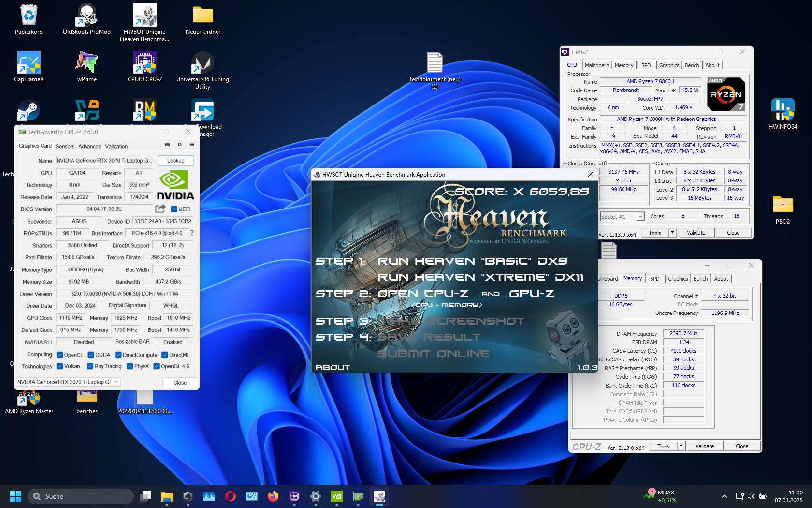Viewport: 812px width, 508px height.
Task: Toggle the Vulkan checkbox
Action: (x=60, y=366)
